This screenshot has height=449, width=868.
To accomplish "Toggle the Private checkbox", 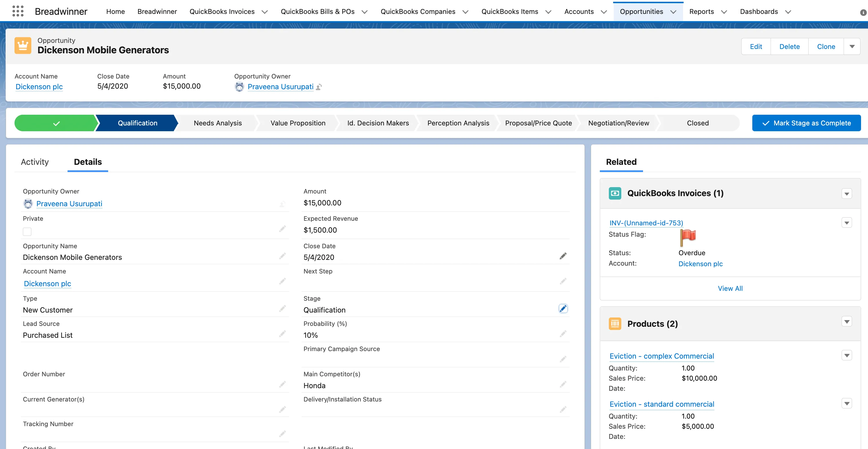I will coord(27,231).
